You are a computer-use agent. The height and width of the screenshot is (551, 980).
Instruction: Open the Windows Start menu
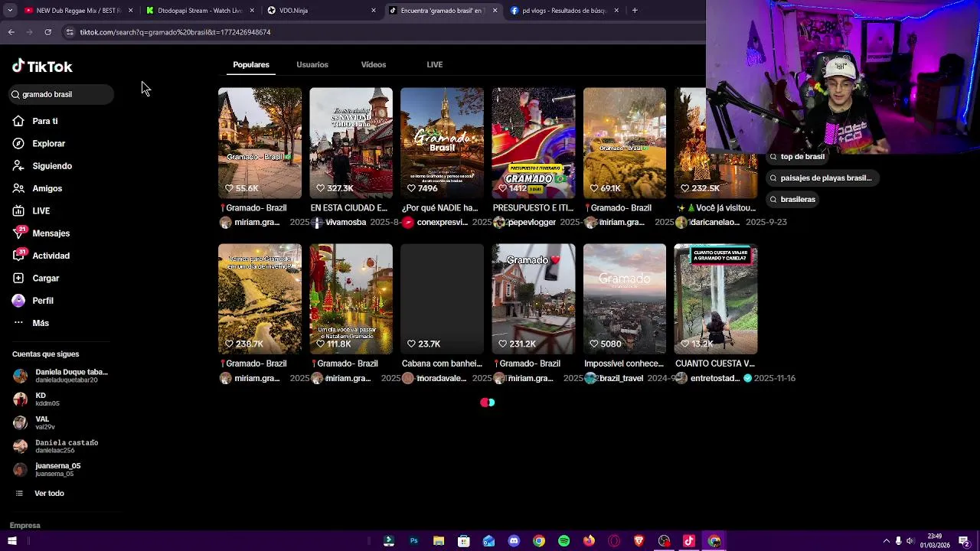click(x=11, y=541)
